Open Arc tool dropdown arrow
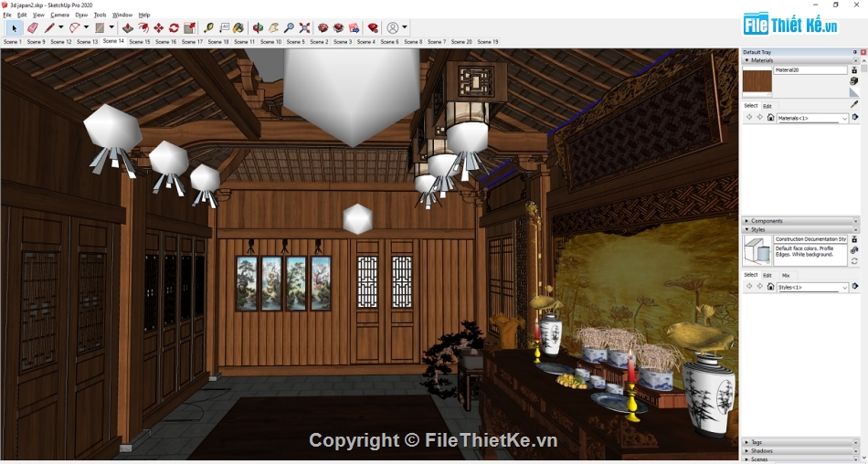 point(86,27)
